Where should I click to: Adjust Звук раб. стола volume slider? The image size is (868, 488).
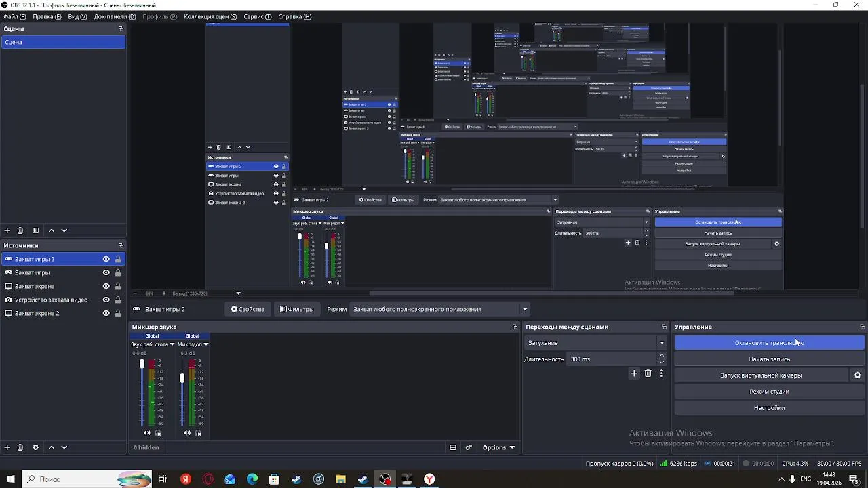(x=142, y=365)
